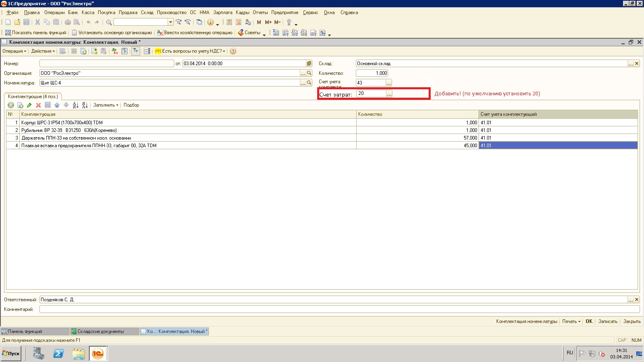
Task: Expand the Операция dropdown
Action: tap(14, 51)
